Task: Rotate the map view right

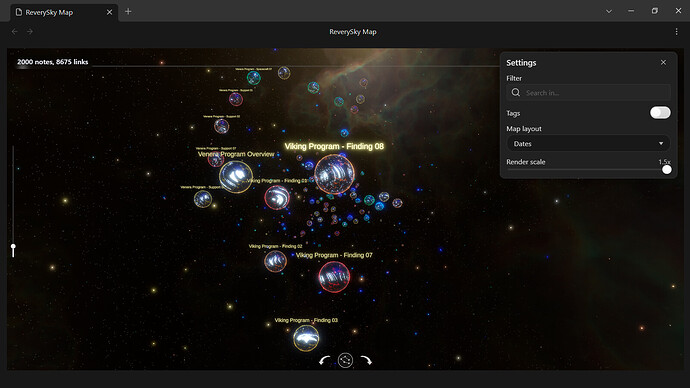Action: click(x=366, y=361)
